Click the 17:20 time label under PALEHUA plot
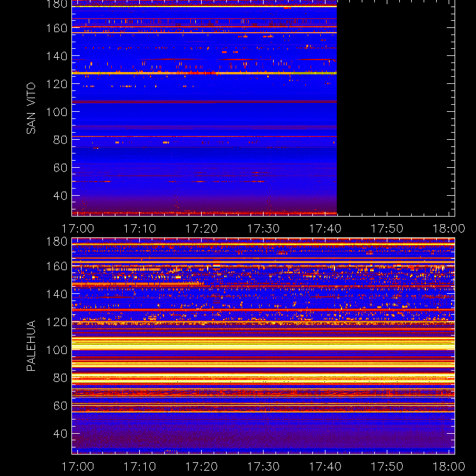This screenshot has height=476, width=476. point(202,466)
